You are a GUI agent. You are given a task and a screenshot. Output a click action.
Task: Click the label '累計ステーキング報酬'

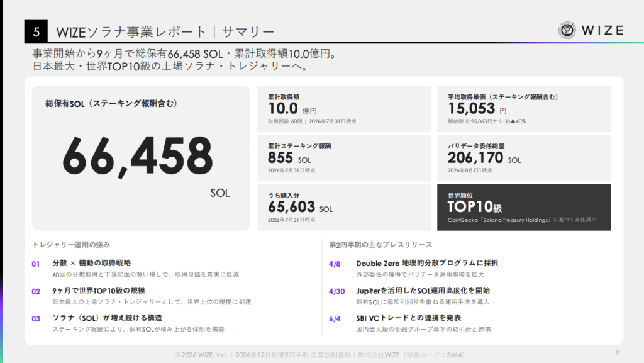click(299, 146)
